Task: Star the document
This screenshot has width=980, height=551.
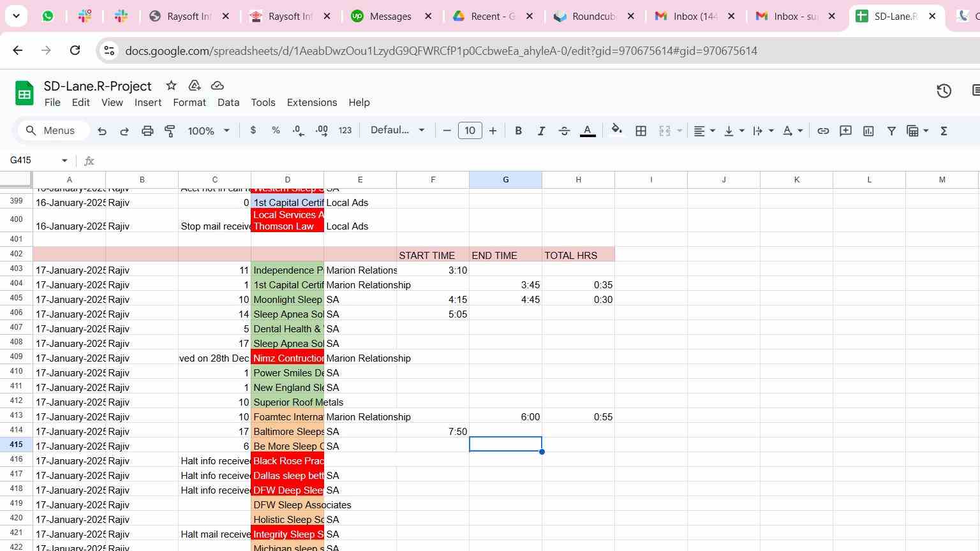Action: 171,85
